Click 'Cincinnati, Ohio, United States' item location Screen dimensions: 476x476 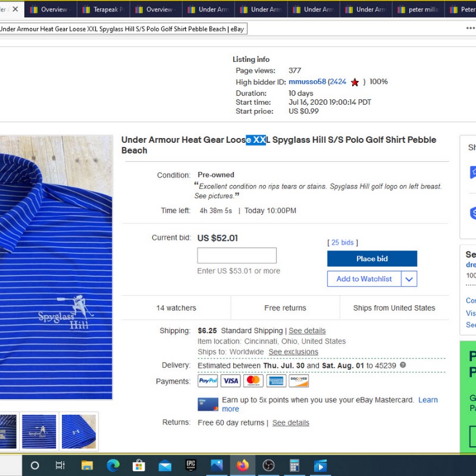(295, 341)
